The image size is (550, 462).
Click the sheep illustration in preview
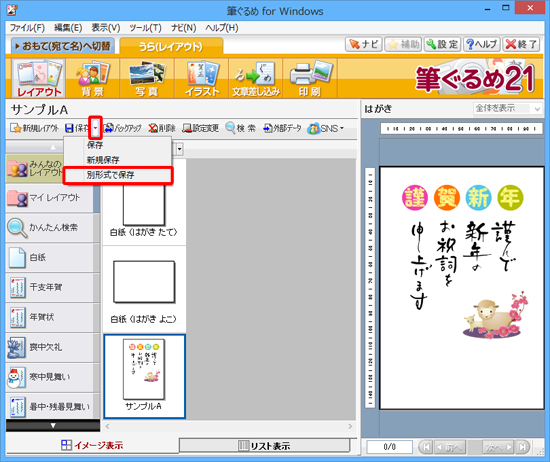pos(495,315)
